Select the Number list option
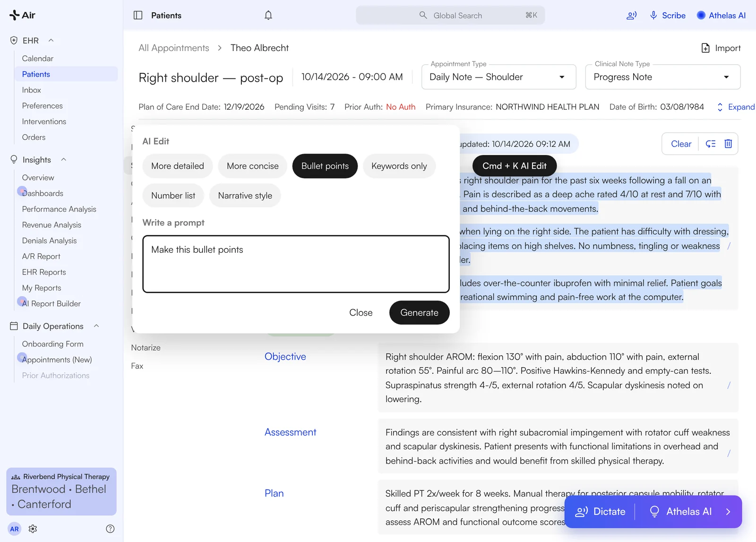 pyautogui.click(x=173, y=196)
